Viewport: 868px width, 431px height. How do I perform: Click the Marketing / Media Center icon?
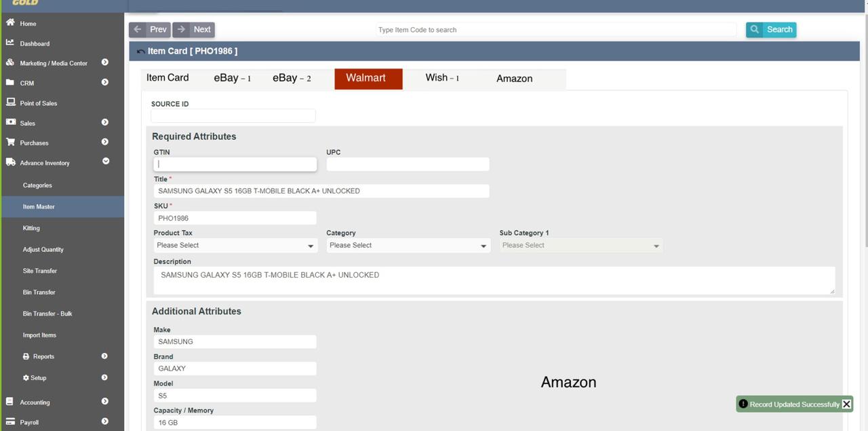pyautogui.click(x=10, y=62)
